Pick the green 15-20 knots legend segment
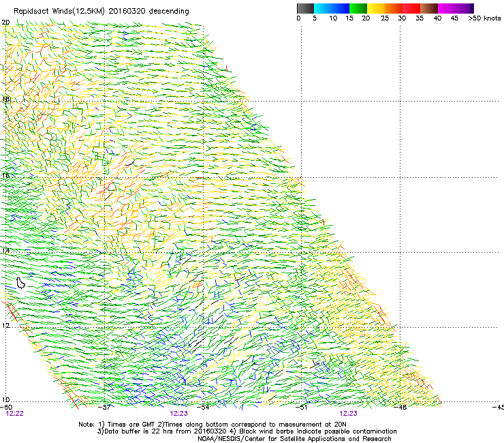The image size is (504, 443). [358, 8]
